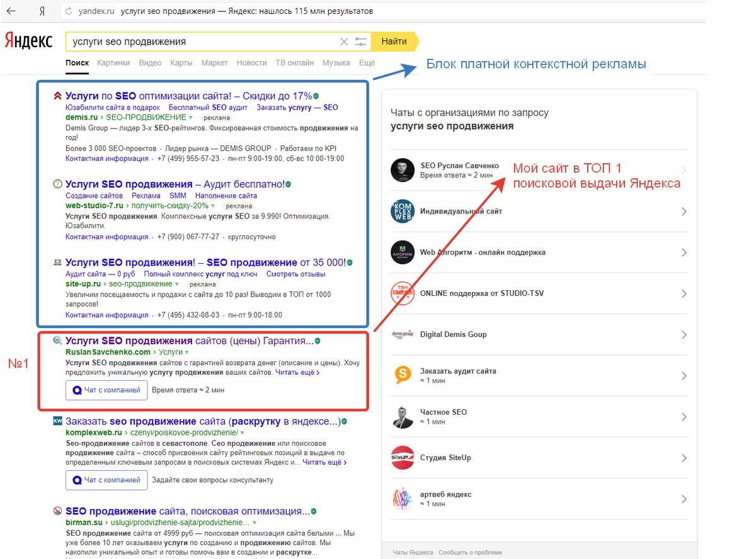Expand web-studio-7.ru URL dropdown arrow

coord(213,206)
